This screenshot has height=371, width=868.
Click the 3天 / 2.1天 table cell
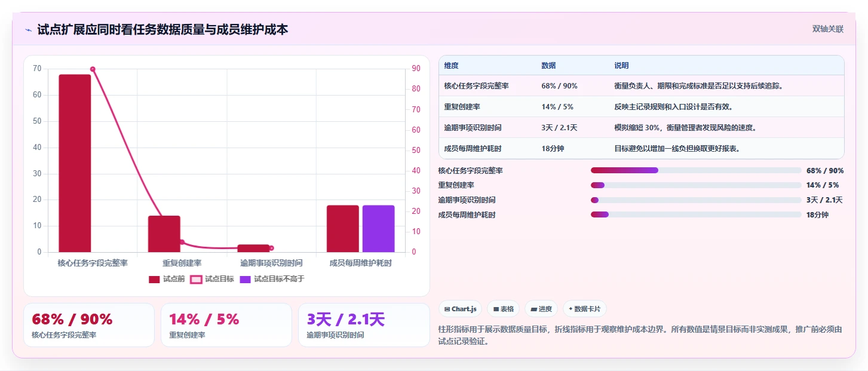[559, 128]
